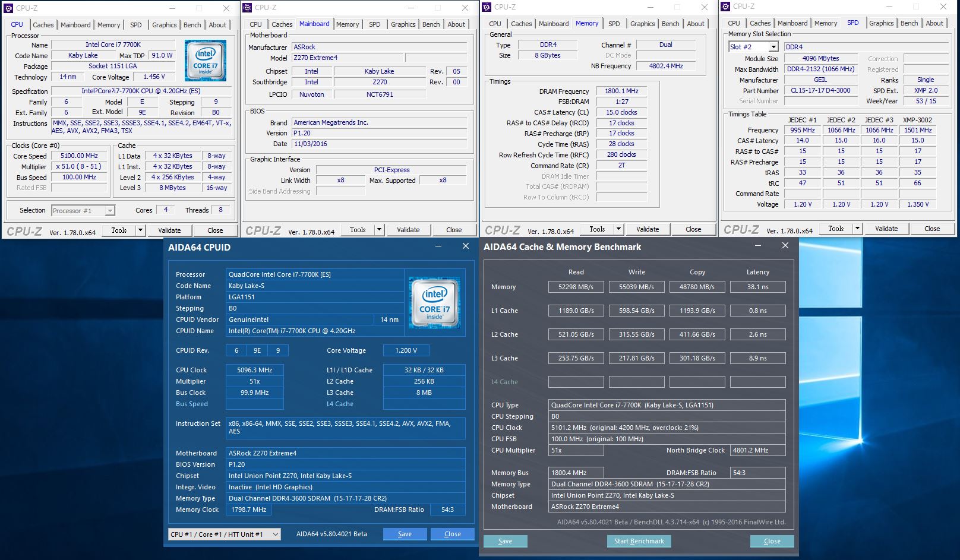Image resolution: width=960 pixels, height=560 pixels.
Task: Open Mainboard tab in Memory CPU-Z window
Action: (x=554, y=24)
